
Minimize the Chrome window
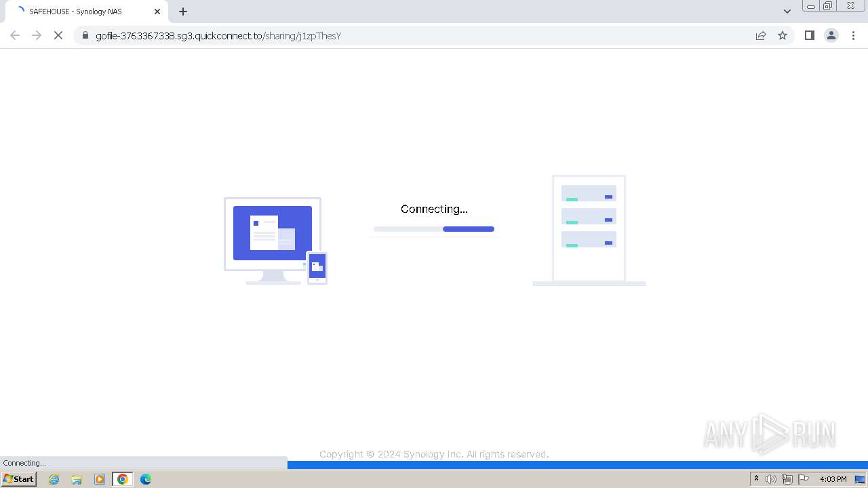click(811, 6)
